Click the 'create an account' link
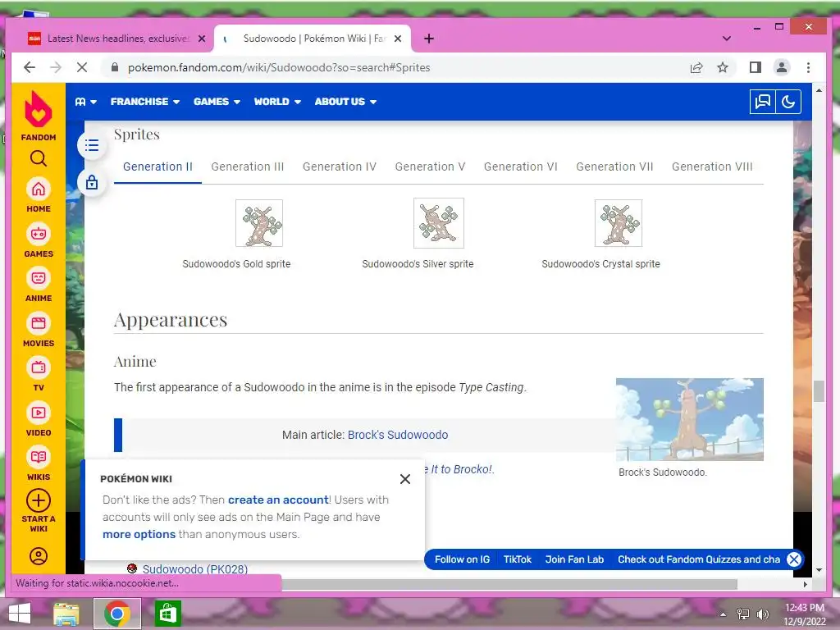840x630 pixels. coord(278,500)
